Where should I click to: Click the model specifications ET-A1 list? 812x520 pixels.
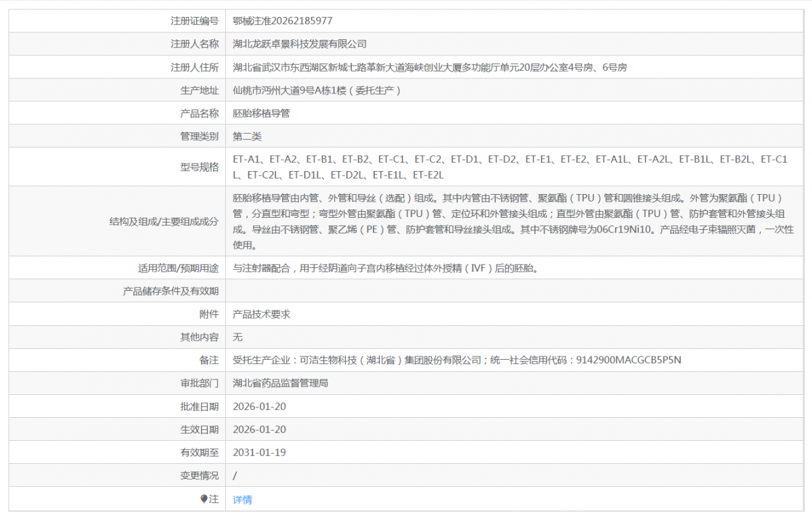(x=510, y=167)
